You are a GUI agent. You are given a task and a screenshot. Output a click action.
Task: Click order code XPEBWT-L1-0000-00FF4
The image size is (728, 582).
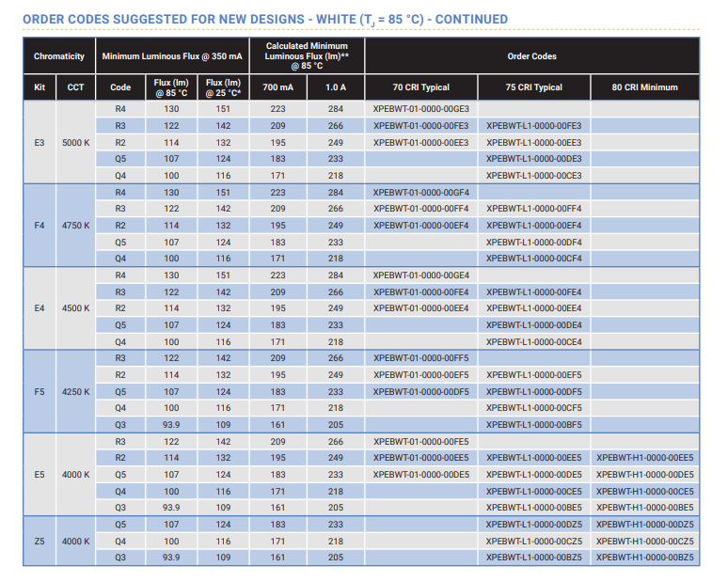coord(534,209)
